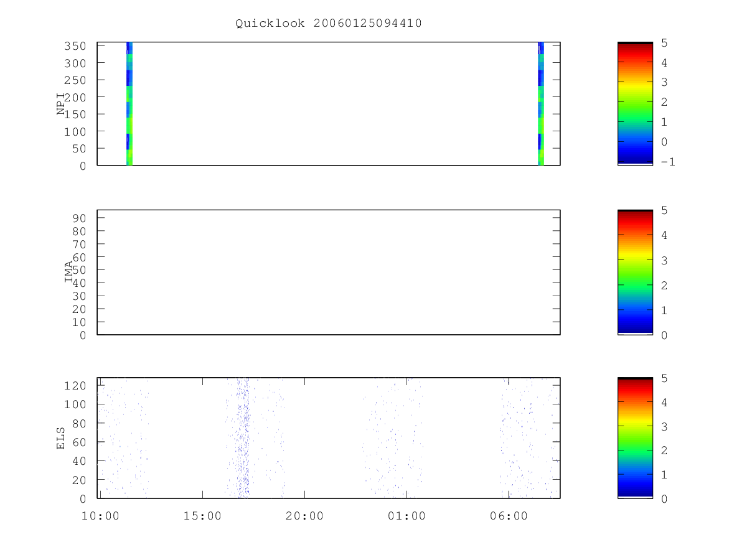Click the NPI axis label
This screenshot has height=560, width=747.
click(61, 104)
